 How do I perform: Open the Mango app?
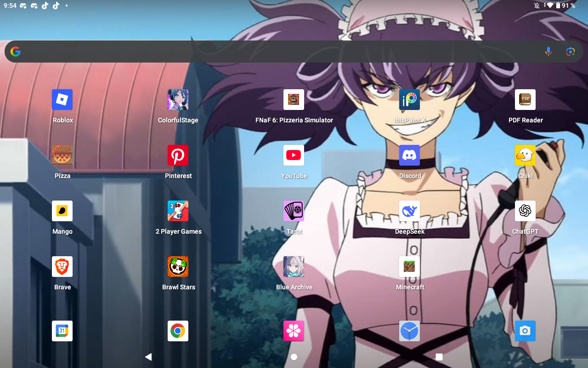62,211
